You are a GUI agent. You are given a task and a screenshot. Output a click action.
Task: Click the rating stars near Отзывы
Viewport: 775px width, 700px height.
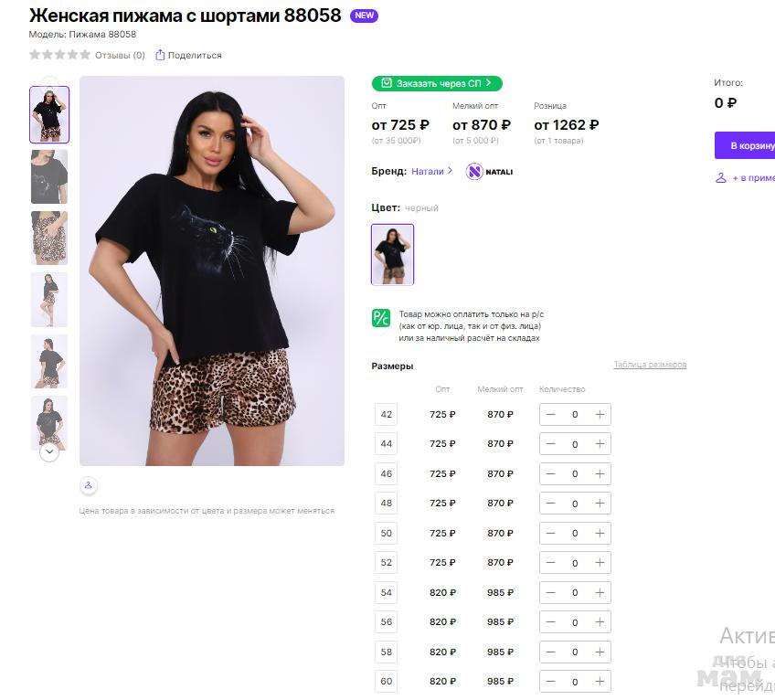click(x=59, y=55)
